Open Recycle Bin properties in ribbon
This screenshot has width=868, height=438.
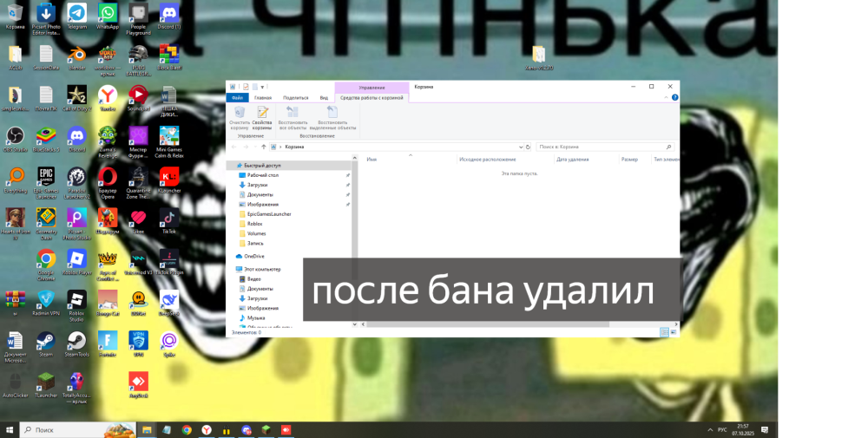tap(262, 118)
